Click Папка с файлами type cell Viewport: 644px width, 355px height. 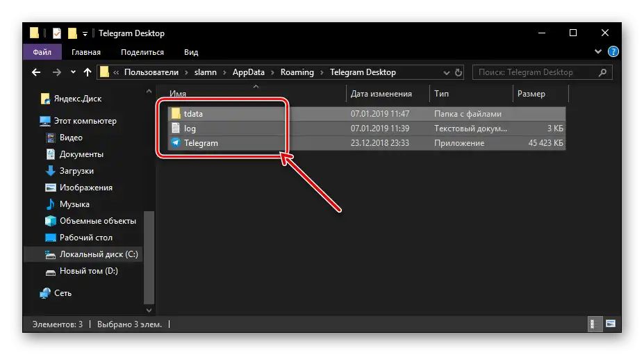[x=468, y=114]
